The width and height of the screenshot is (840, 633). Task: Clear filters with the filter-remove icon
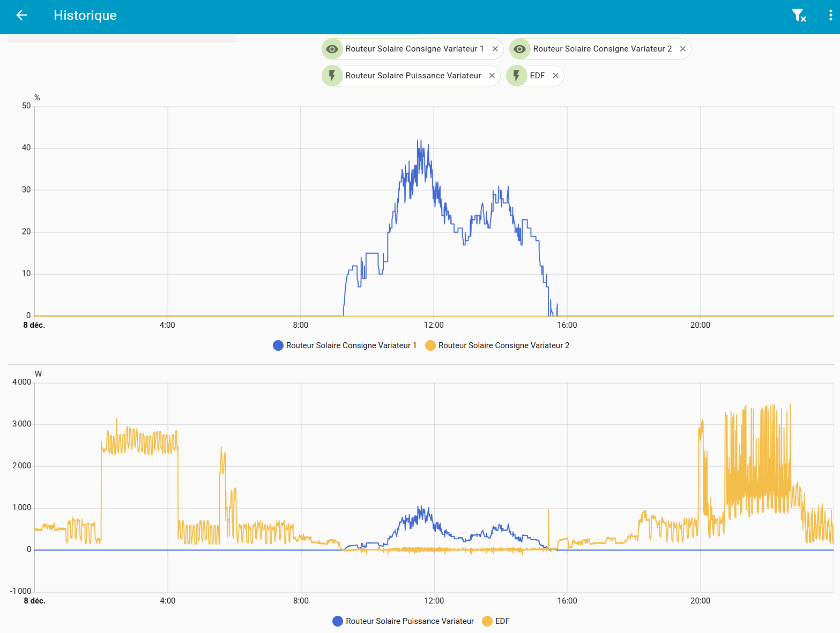tap(799, 16)
